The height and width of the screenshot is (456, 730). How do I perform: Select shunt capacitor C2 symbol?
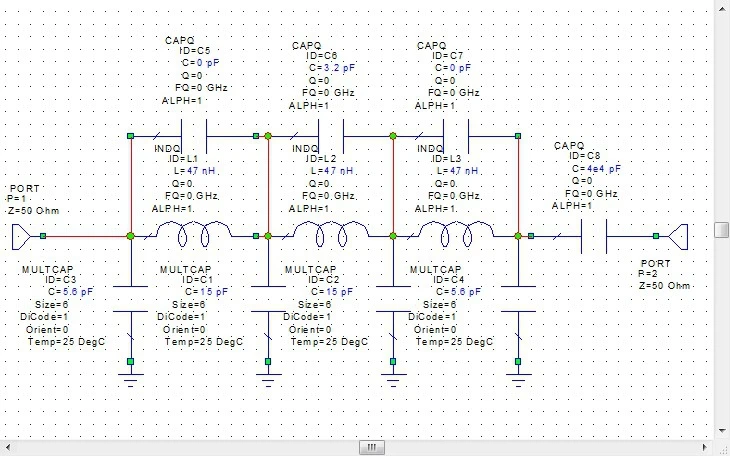(393, 299)
